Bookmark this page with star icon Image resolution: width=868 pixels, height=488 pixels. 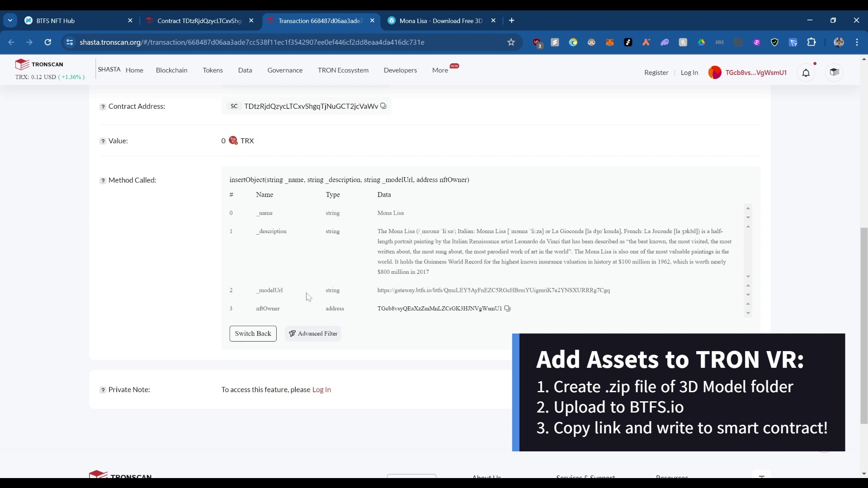click(511, 42)
